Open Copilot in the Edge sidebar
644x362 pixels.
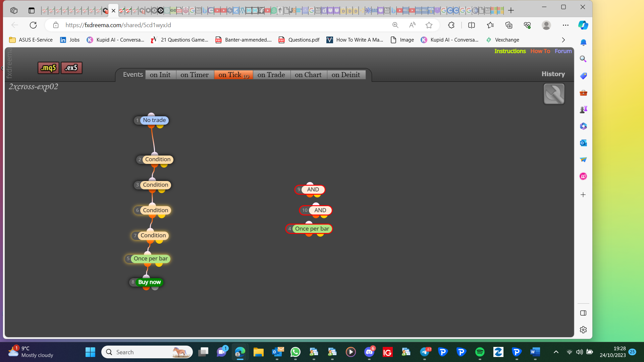(x=583, y=25)
